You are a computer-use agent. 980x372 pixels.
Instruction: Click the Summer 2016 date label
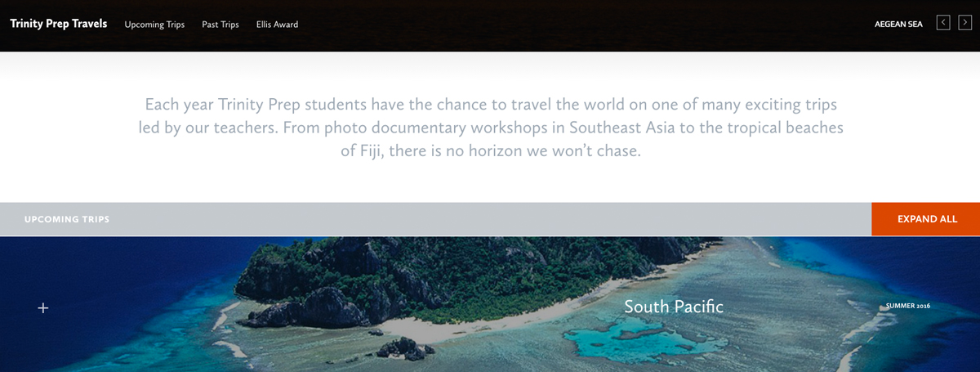pyautogui.click(x=908, y=306)
